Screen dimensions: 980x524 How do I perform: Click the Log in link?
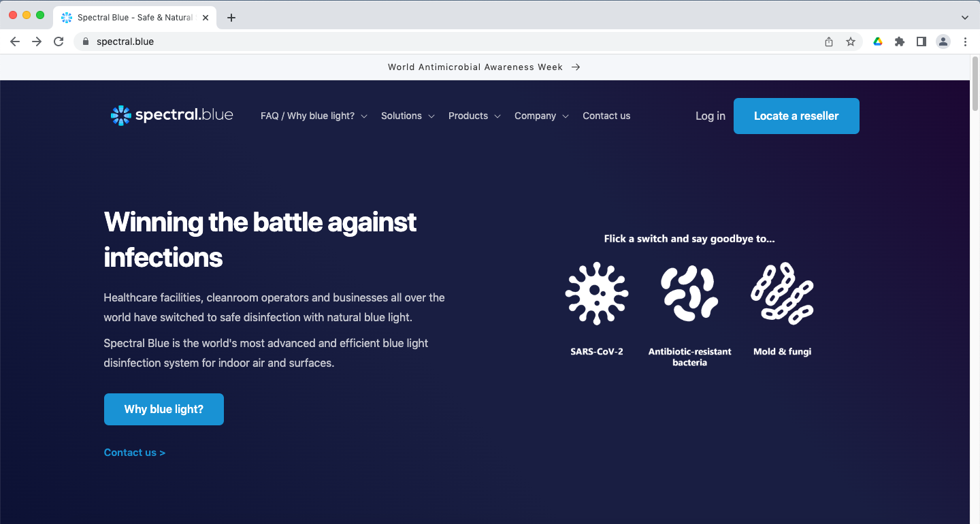(x=710, y=116)
